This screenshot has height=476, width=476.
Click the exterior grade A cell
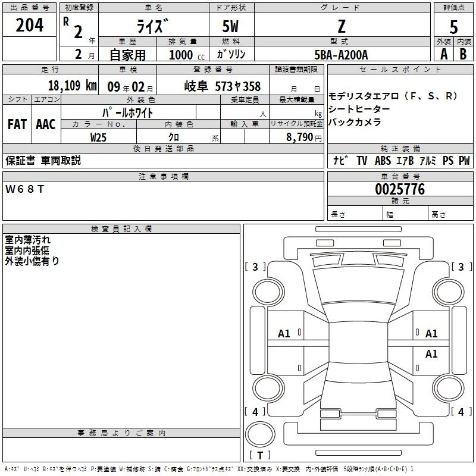(x=443, y=54)
